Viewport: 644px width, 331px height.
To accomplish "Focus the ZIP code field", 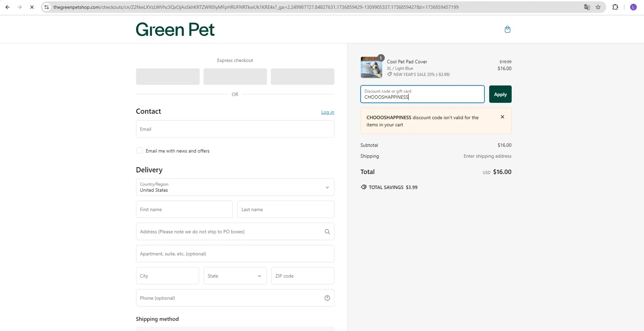I will pyautogui.click(x=303, y=276).
